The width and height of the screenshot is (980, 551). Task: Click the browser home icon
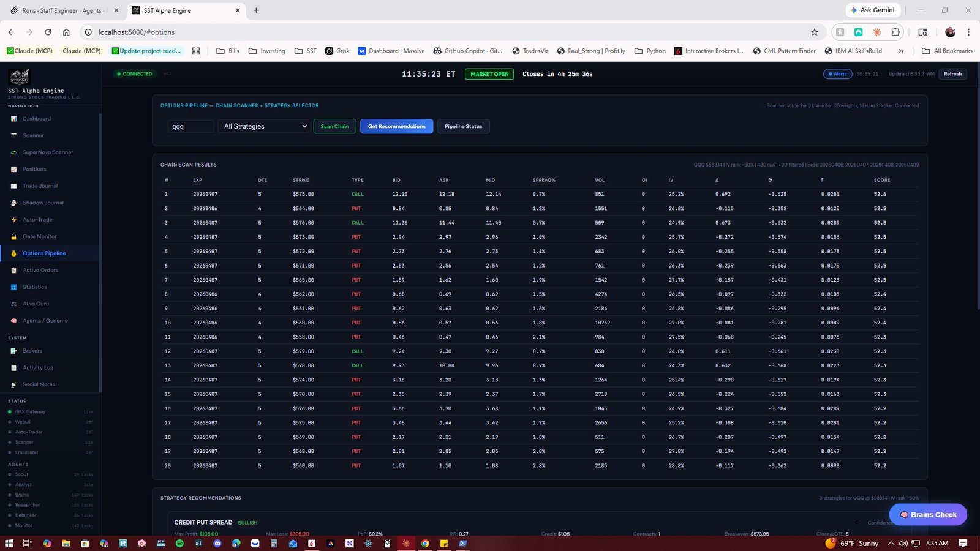(x=66, y=32)
